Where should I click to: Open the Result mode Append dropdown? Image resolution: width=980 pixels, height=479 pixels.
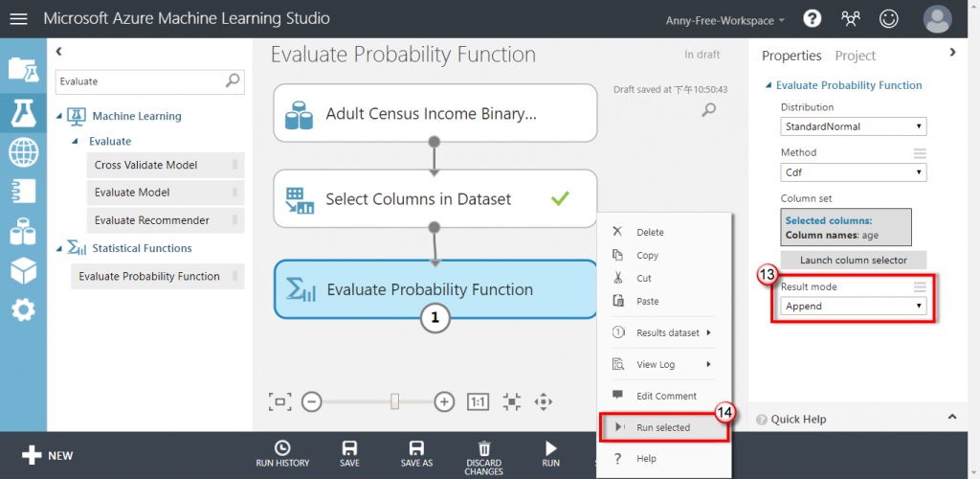pyautogui.click(x=853, y=306)
